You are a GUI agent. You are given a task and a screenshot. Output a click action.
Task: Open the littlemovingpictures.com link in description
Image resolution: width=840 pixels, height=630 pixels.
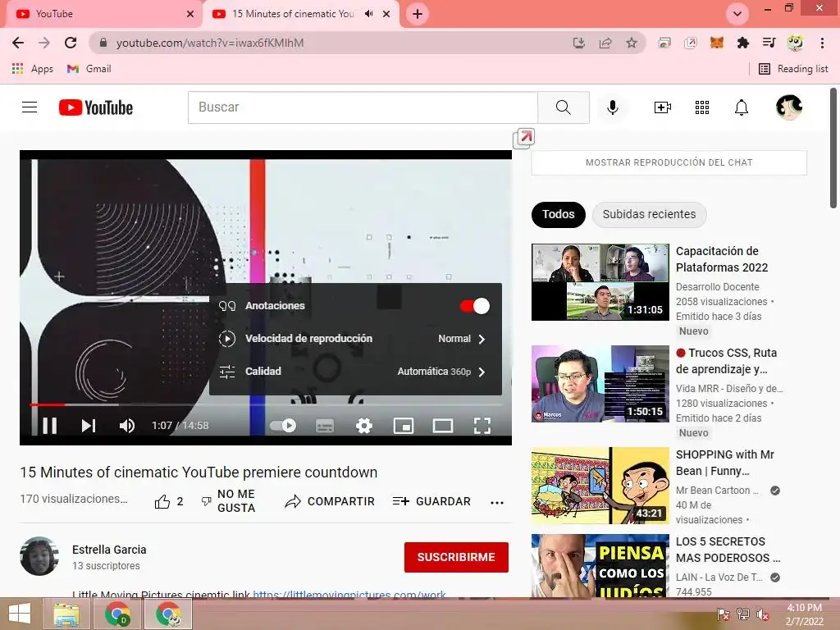[x=349, y=594]
